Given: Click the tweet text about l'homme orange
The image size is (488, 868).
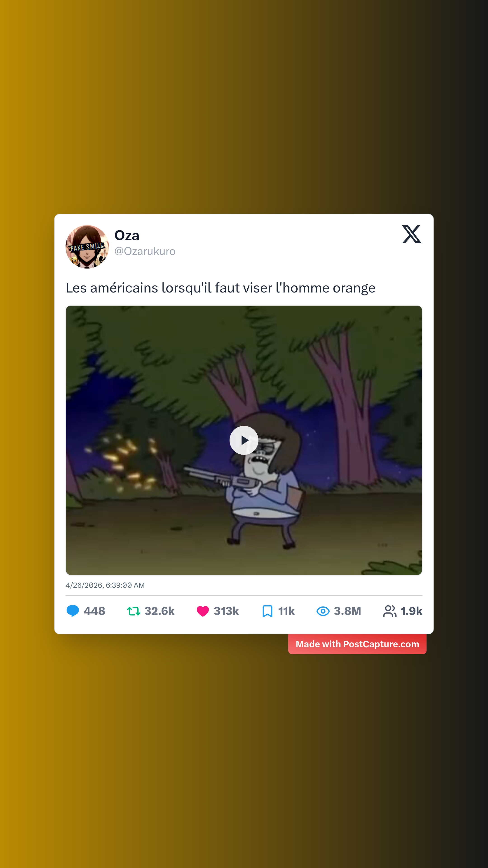Looking at the screenshot, I should pyautogui.click(x=221, y=288).
